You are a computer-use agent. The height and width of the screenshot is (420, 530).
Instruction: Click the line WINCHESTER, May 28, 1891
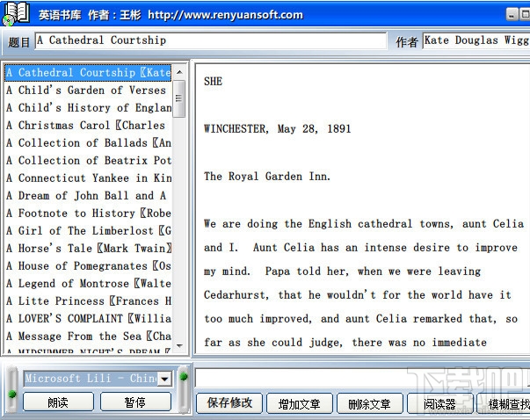pyautogui.click(x=278, y=129)
